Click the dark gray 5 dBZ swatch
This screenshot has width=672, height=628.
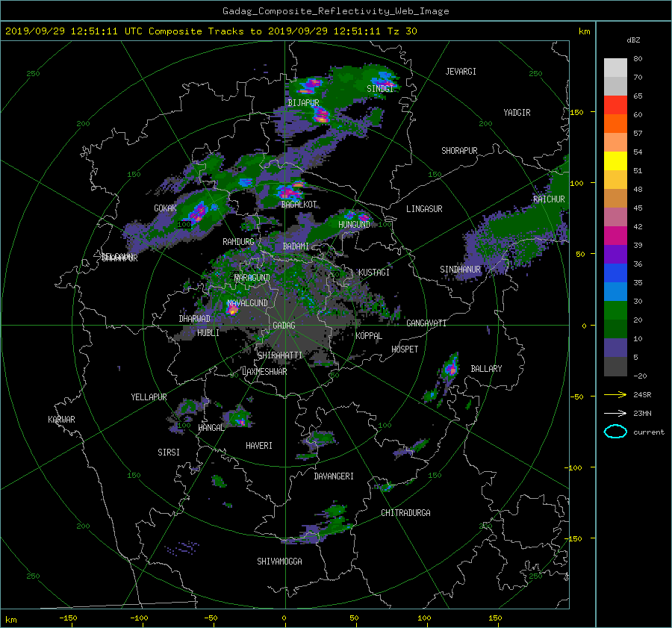pyautogui.click(x=615, y=367)
